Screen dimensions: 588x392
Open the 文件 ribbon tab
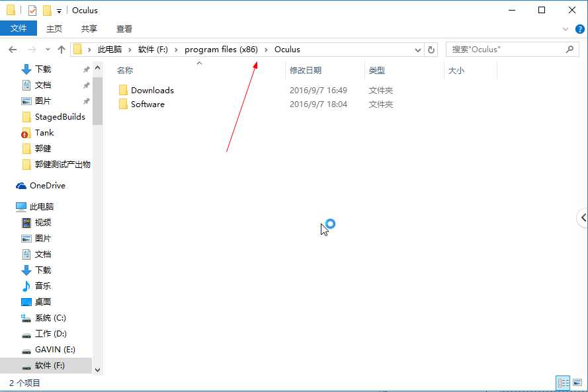coord(19,28)
